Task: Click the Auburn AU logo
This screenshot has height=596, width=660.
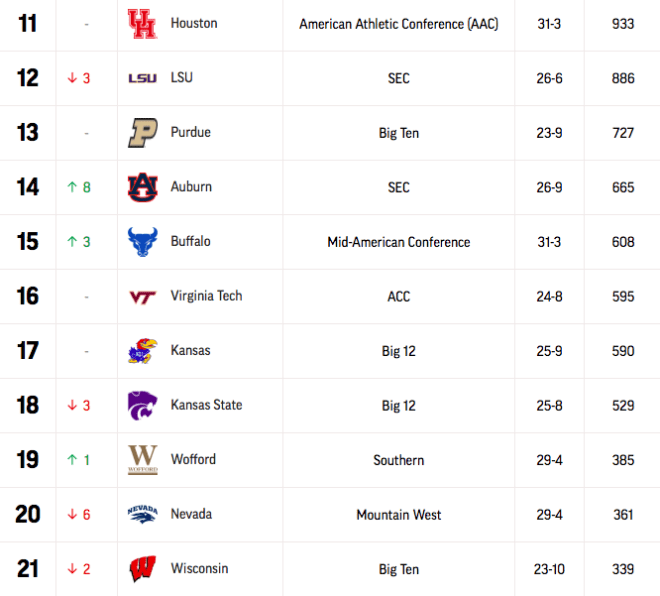Action: (143, 187)
